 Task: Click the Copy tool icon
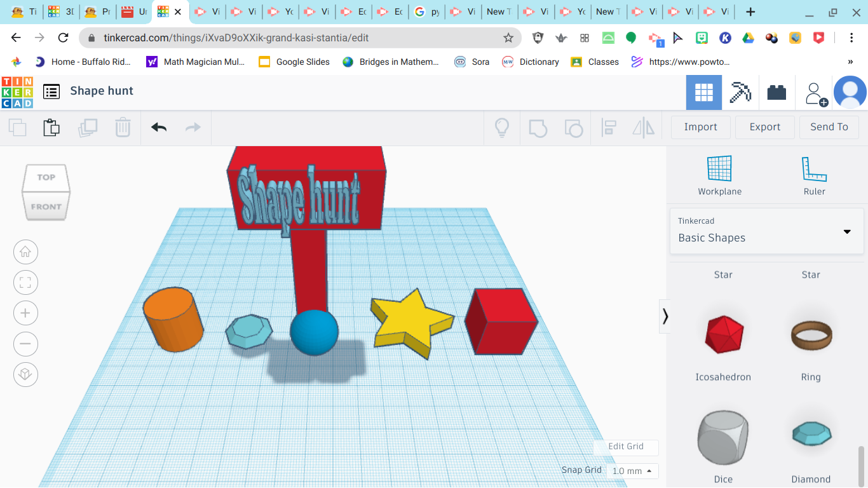(x=18, y=127)
